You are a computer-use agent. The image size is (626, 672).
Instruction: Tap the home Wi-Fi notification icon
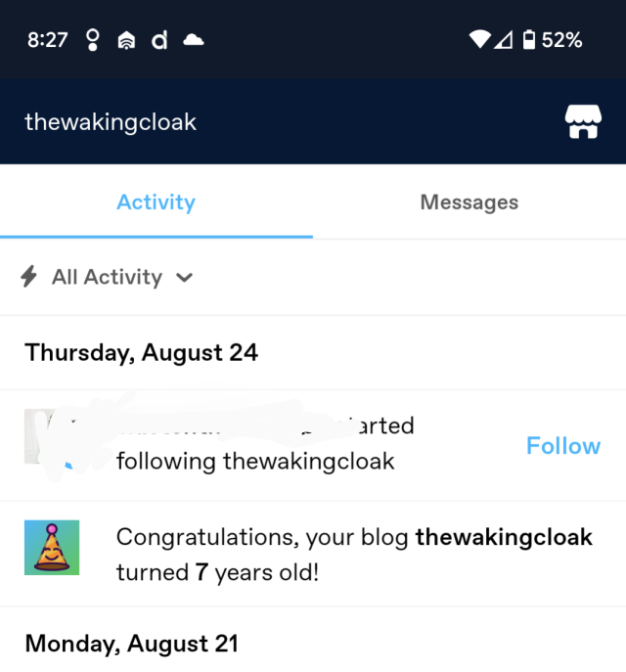(x=126, y=40)
